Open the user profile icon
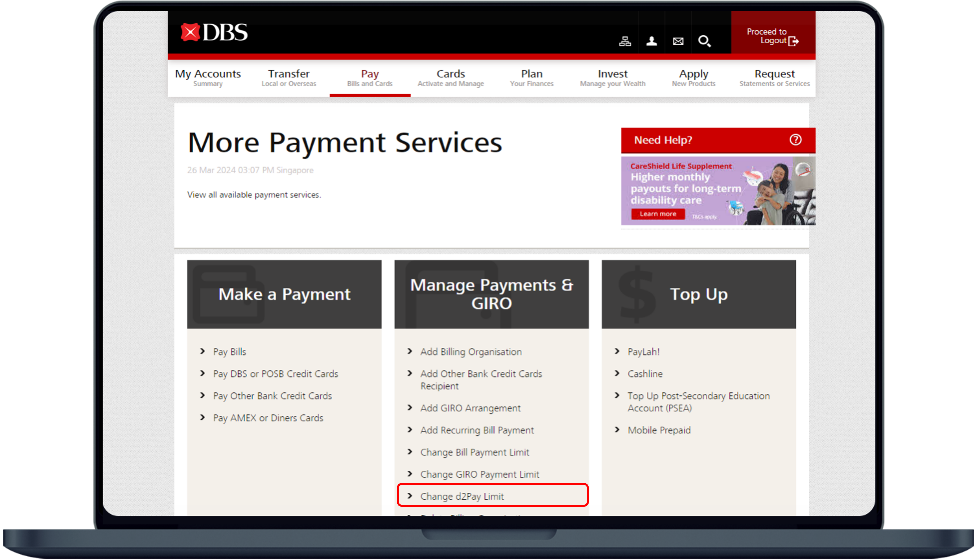The image size is (974, 560). click(x=651, y=41)
